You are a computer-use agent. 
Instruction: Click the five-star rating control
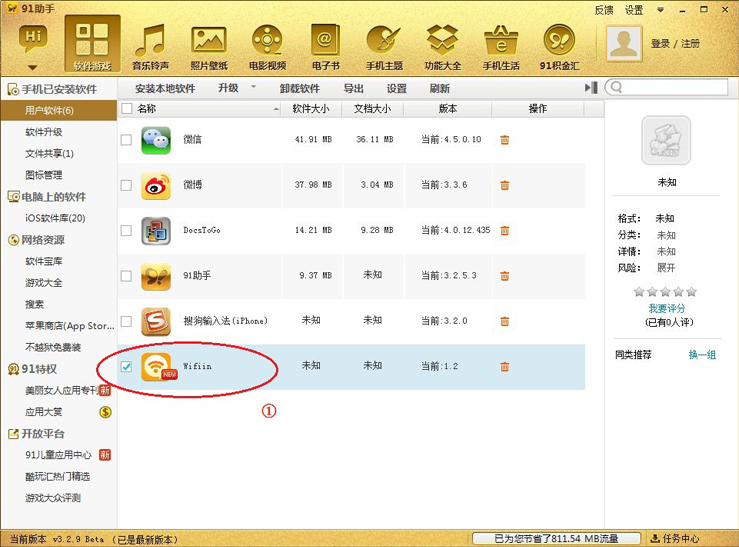(x=665, y=292)
